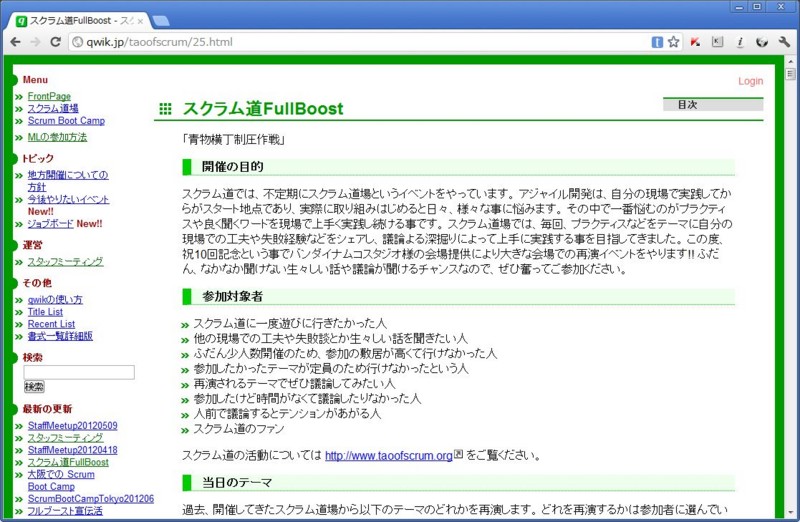The height and width of the screenshot is (522, 800).
Task: Click the address bar showing qwik.jp/taoofscrum/25.html
Action: tap(357, 42)
